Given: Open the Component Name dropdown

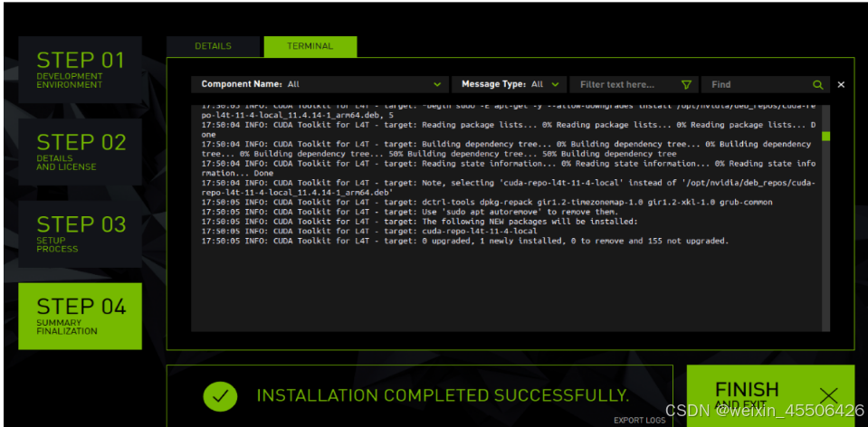Looking at the screenshot, I should point(320,85).
